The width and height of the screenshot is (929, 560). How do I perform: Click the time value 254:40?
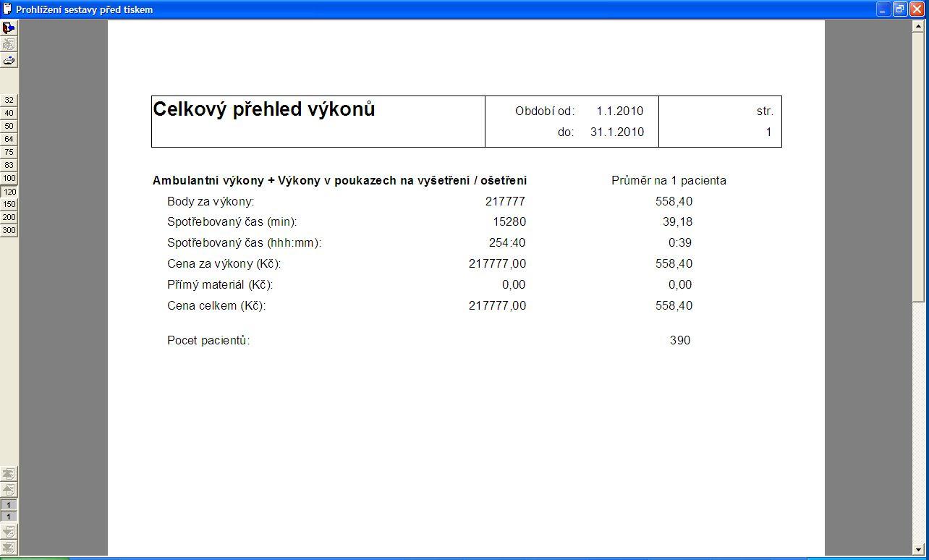[507, 242]
